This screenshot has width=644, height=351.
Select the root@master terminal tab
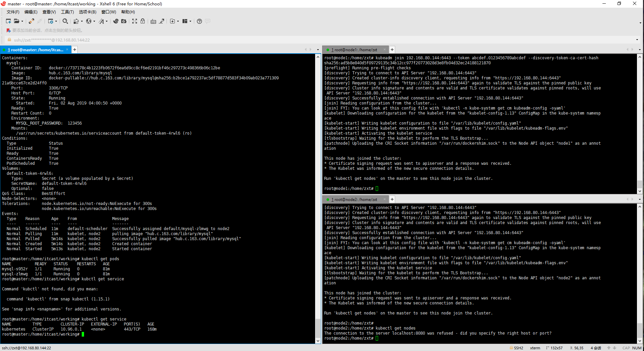pos(35,50)
